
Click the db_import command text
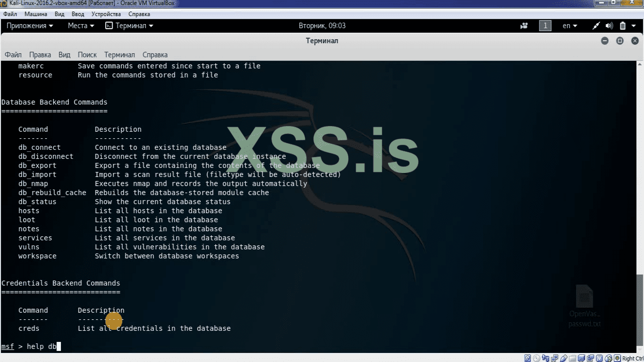[x=37, y=174]
